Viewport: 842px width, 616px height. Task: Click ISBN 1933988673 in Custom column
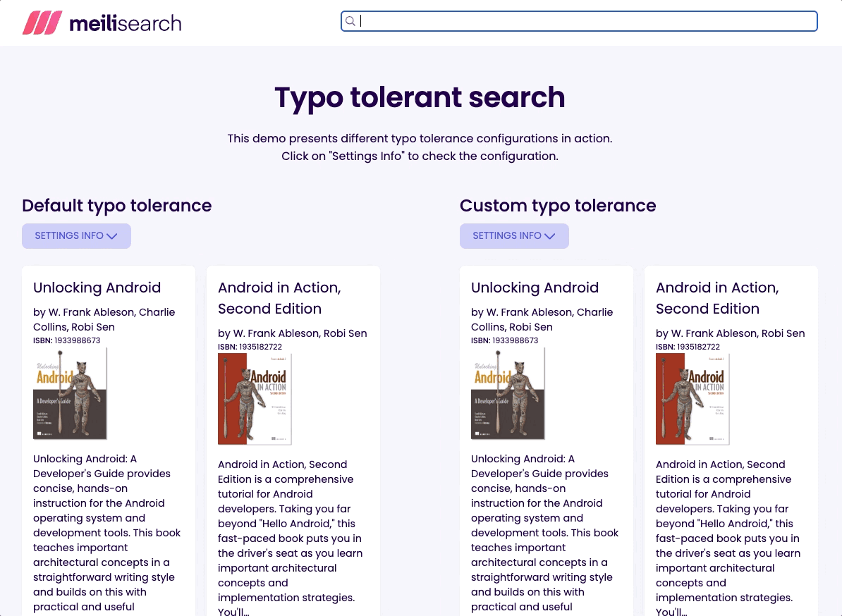[x=504, y=340]
